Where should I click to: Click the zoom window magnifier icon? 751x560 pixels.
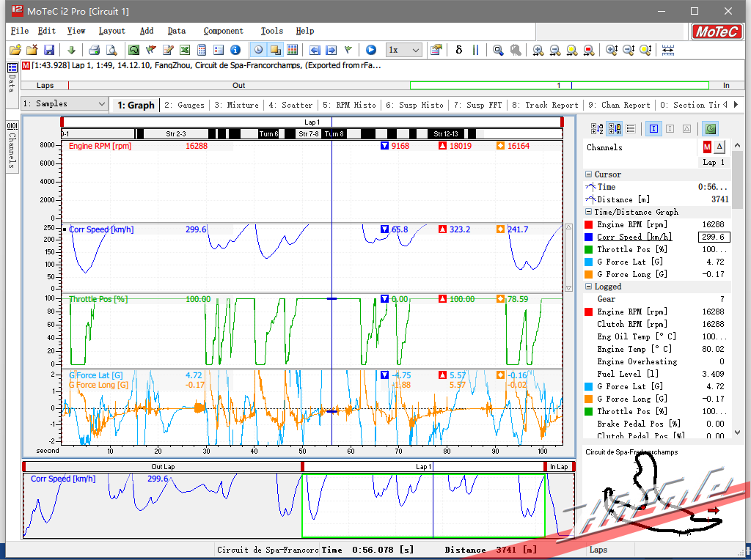(498, 50)
